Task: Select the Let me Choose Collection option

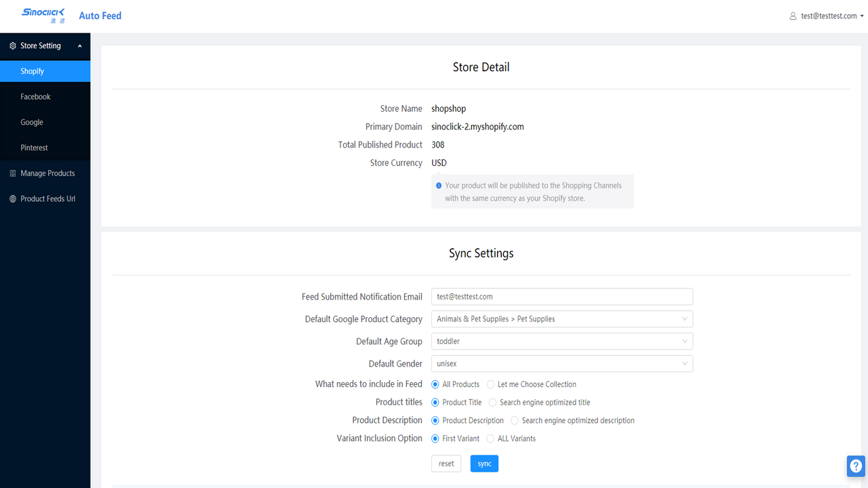Action: point(491,384)
